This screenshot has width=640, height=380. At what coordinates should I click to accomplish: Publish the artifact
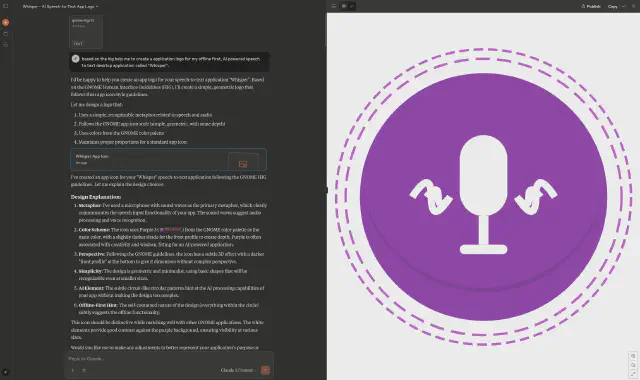point(591,7)
